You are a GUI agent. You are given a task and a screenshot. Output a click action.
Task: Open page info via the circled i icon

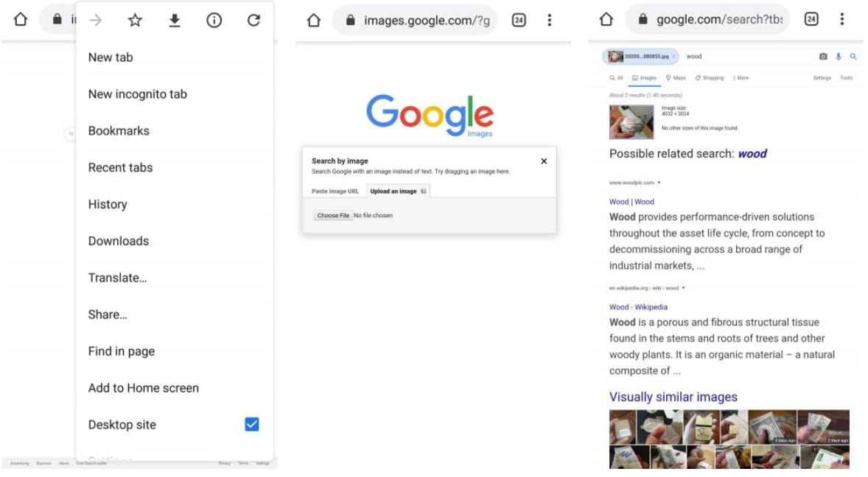tap(214, 21)
